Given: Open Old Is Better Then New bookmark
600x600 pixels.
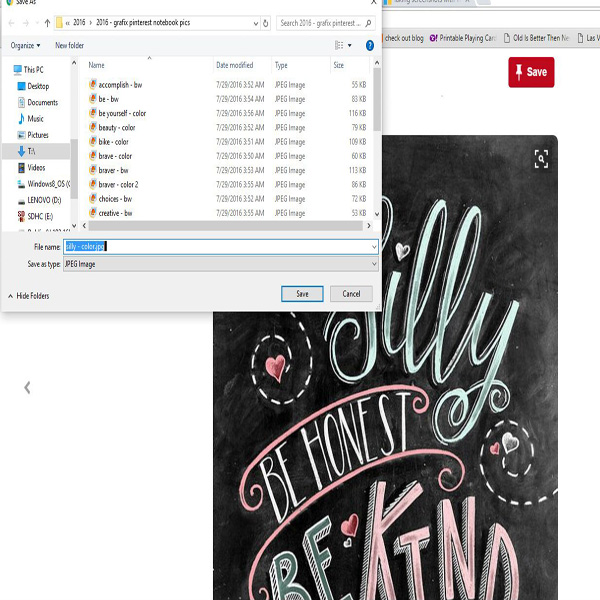Looking at the screenshot, I should click(536, 38).
